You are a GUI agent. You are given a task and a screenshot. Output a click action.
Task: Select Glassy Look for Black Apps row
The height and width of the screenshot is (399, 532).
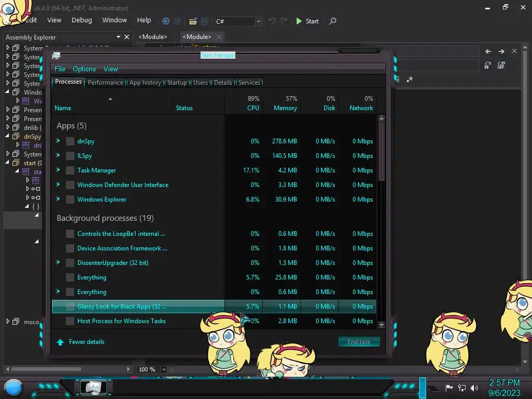pyautogui.click(x=214, y=307)
